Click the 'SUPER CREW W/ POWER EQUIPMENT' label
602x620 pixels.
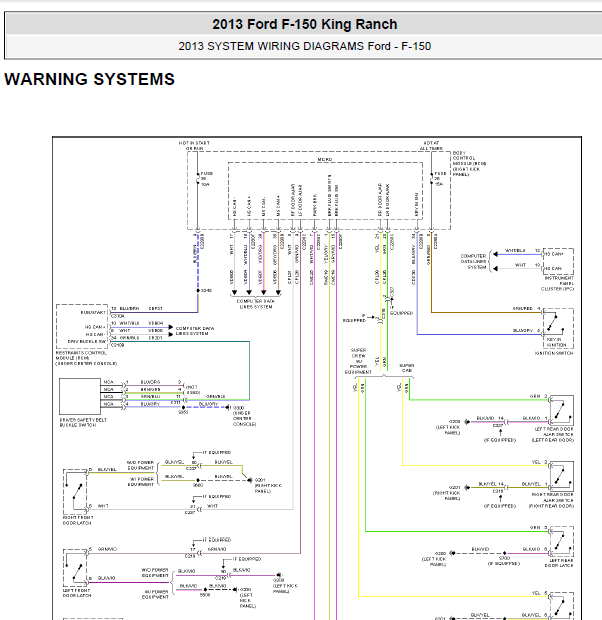click(358, 361)
